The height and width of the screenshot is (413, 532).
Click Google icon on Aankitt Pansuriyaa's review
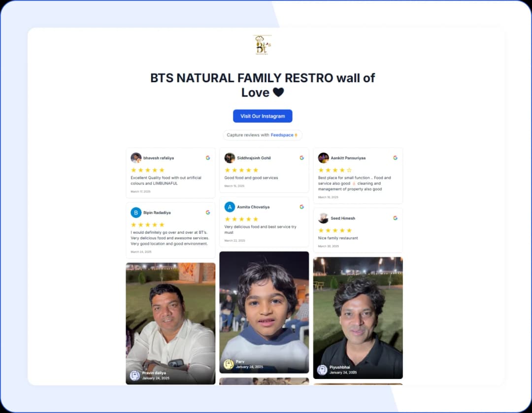395,158
